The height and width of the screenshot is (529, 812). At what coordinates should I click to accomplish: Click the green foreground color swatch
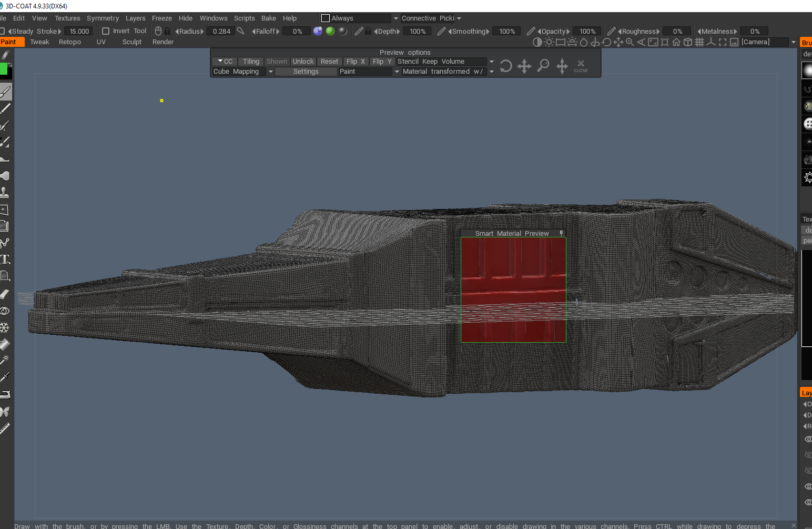tap(3, 69)
